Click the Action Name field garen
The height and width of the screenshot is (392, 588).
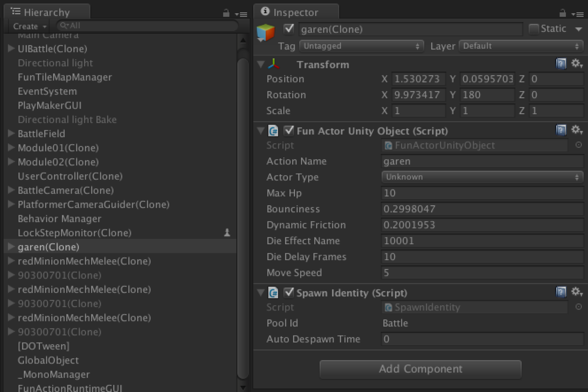[482, 161]
